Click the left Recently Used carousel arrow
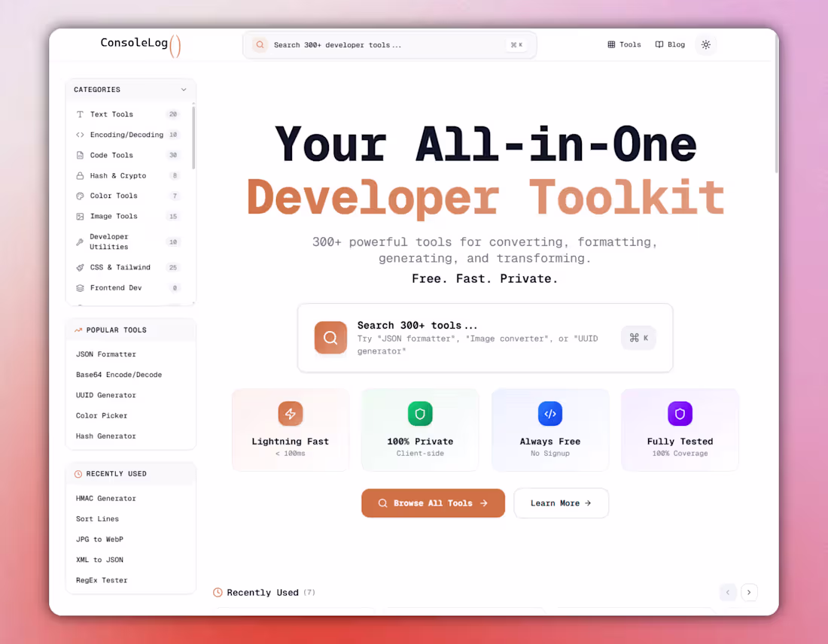The image size is (828, 644). click(x=727, y=592)
